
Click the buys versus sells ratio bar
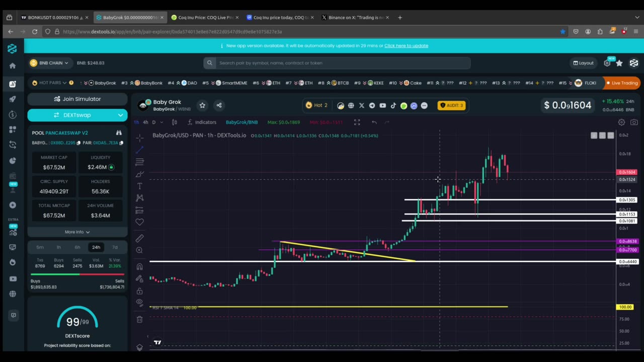tap(77, 275)
